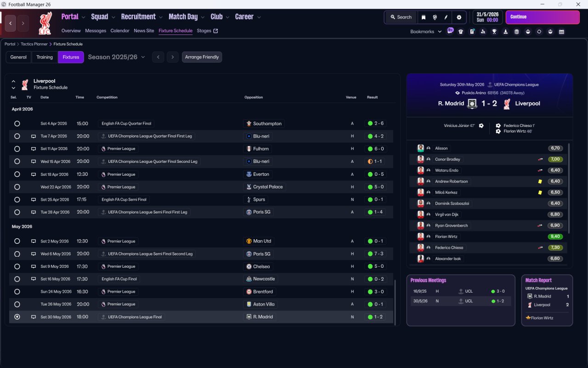Click the Chelsea club badge
The height and width of the screenshot is (368, 588).
point(249,266)
